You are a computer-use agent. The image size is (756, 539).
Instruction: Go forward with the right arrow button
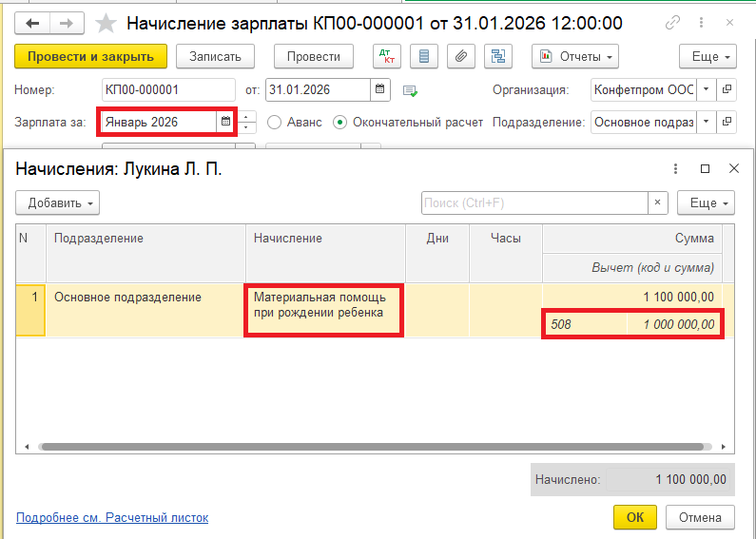[67, 23]
